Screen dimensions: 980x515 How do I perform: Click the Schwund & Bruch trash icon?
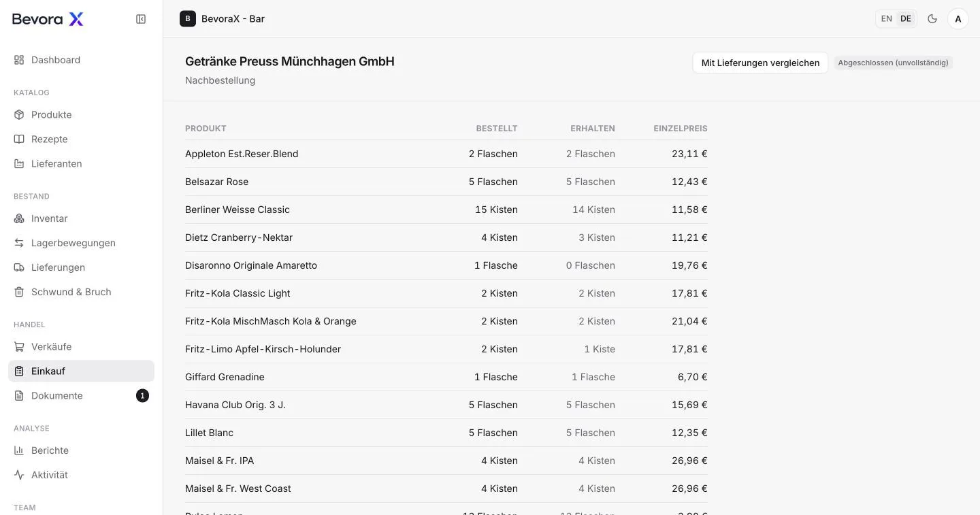pos(19,292)
